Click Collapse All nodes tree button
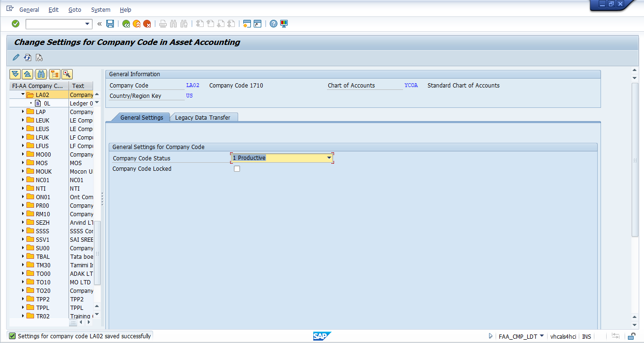This screenshot has height=343, width=644. point(27,74)
